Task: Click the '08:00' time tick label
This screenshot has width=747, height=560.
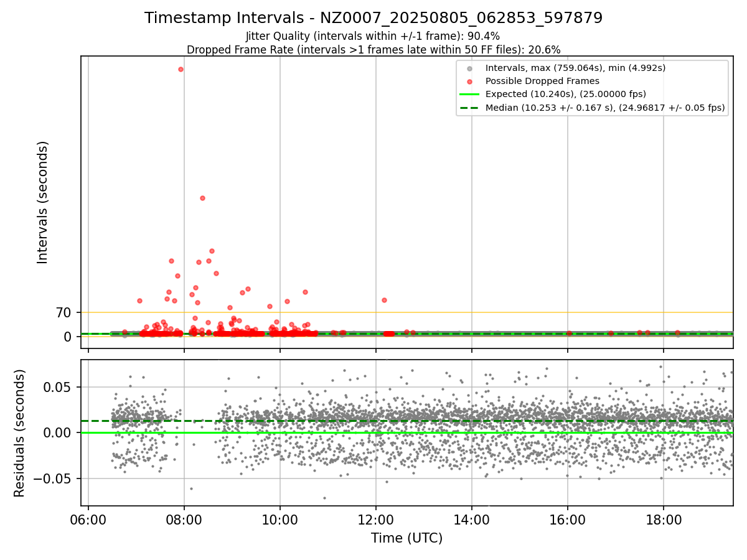Action: pos(184,520)
